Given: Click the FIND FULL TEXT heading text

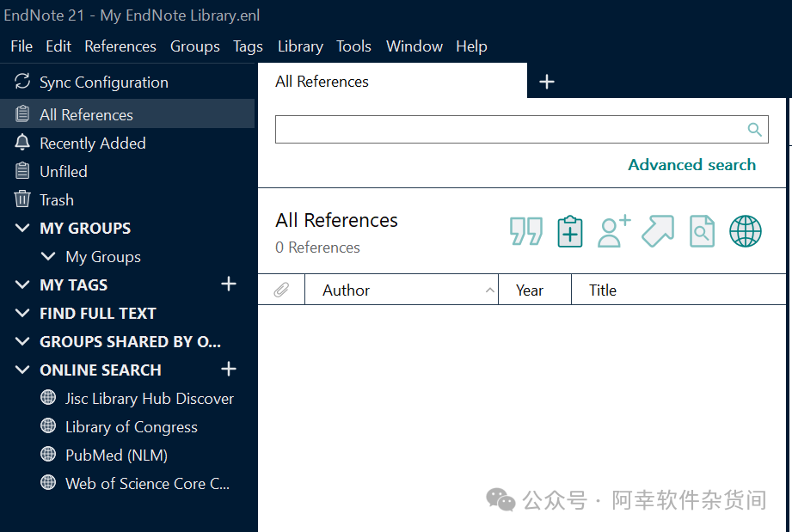Looking at the screenshot, I should coord(97,313).
